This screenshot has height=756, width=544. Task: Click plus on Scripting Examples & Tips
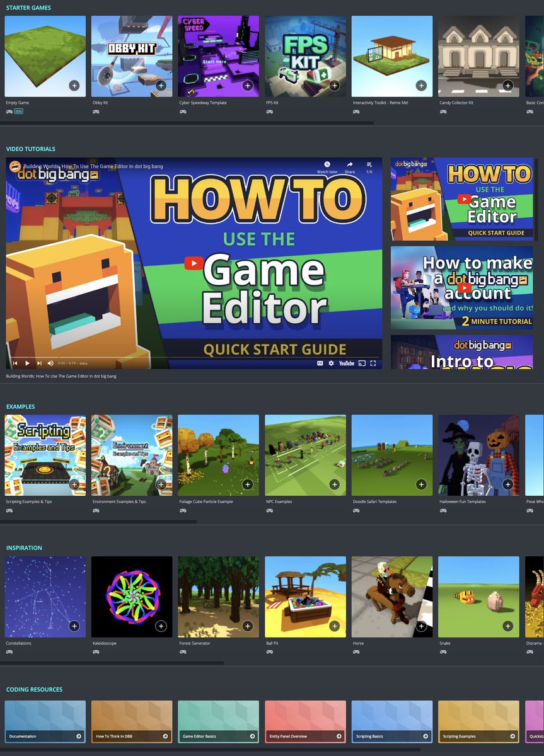(74, 484)
